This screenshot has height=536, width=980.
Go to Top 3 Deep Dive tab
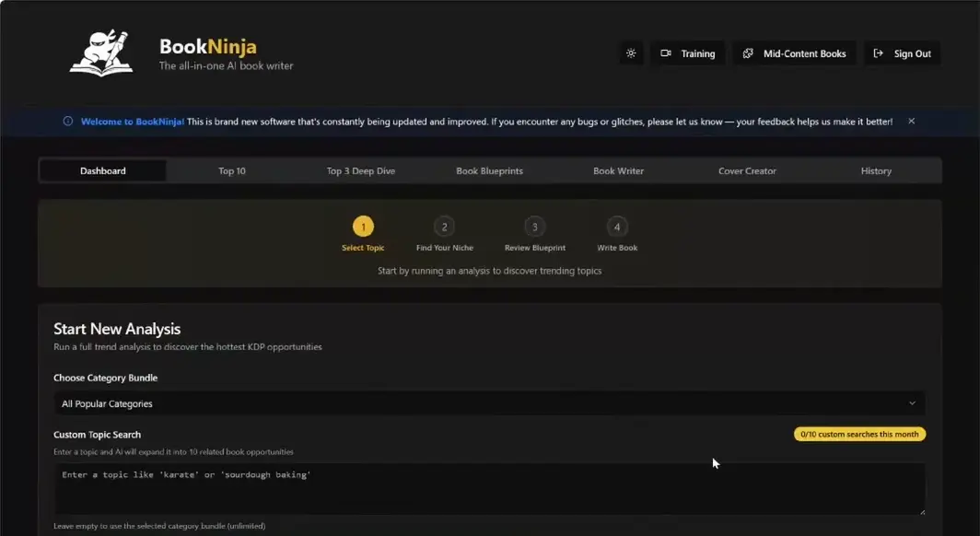click(361, 170)
